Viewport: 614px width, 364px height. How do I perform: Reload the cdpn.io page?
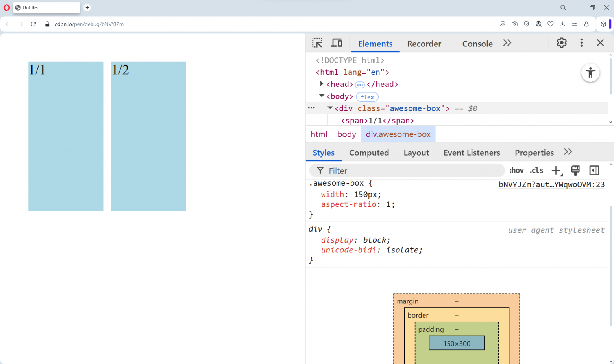33,24
